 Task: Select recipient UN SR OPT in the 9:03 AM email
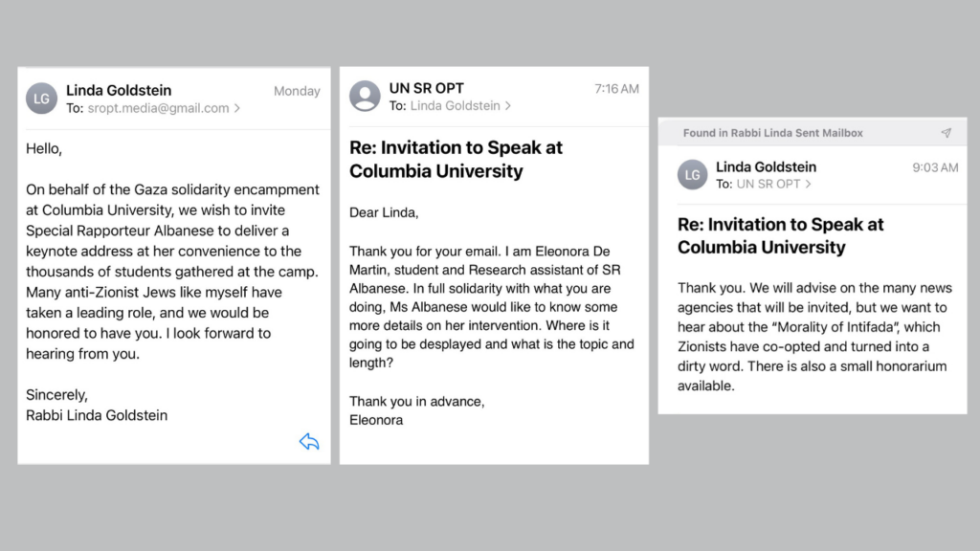pos(768,184)
